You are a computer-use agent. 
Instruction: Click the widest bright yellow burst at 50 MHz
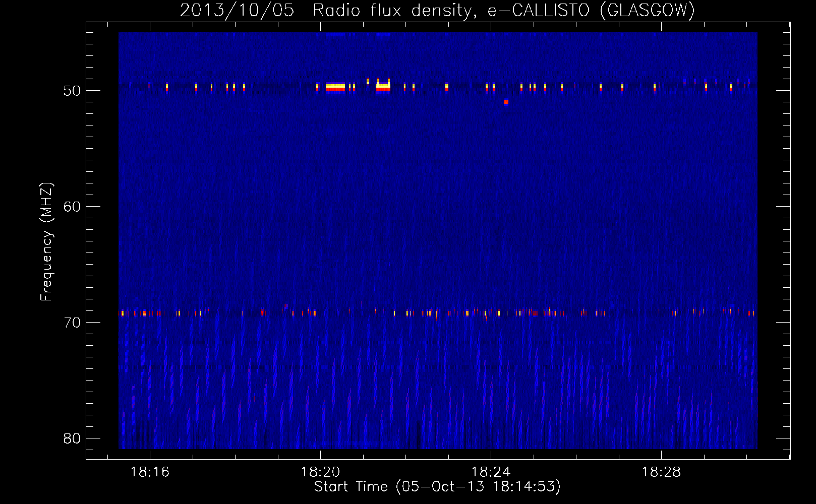point(335,87)
